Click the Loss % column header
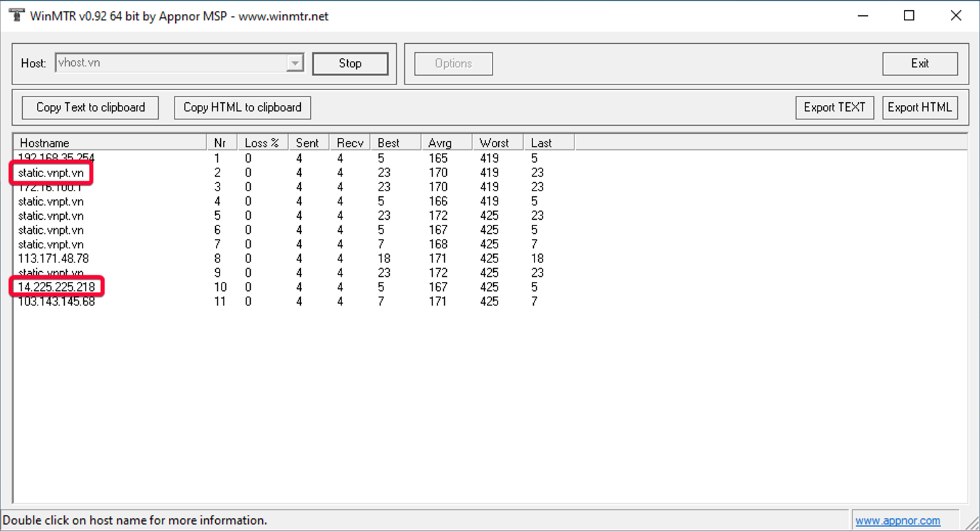The height and width of the screenshot is (531, 980). coord(262,143)
